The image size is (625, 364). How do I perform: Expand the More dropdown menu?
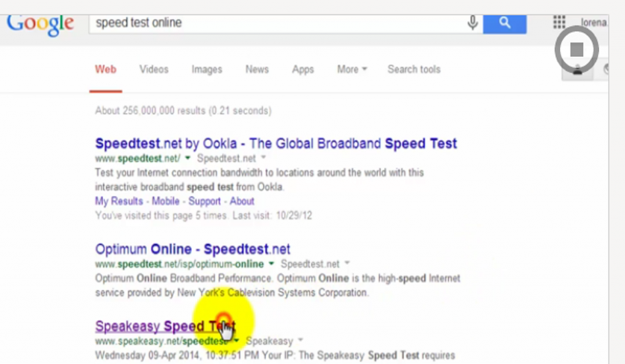pyautogui.click(x=352, y=70)
